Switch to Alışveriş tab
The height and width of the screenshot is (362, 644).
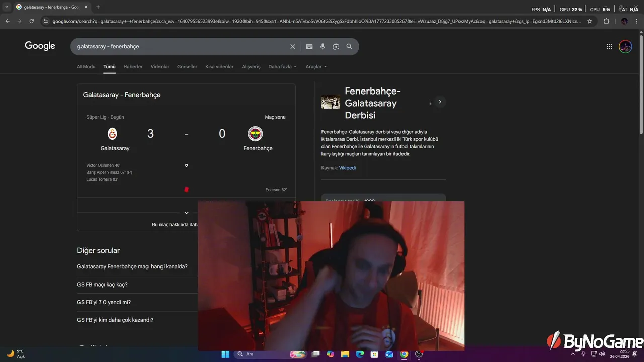(x=251, y=67)
